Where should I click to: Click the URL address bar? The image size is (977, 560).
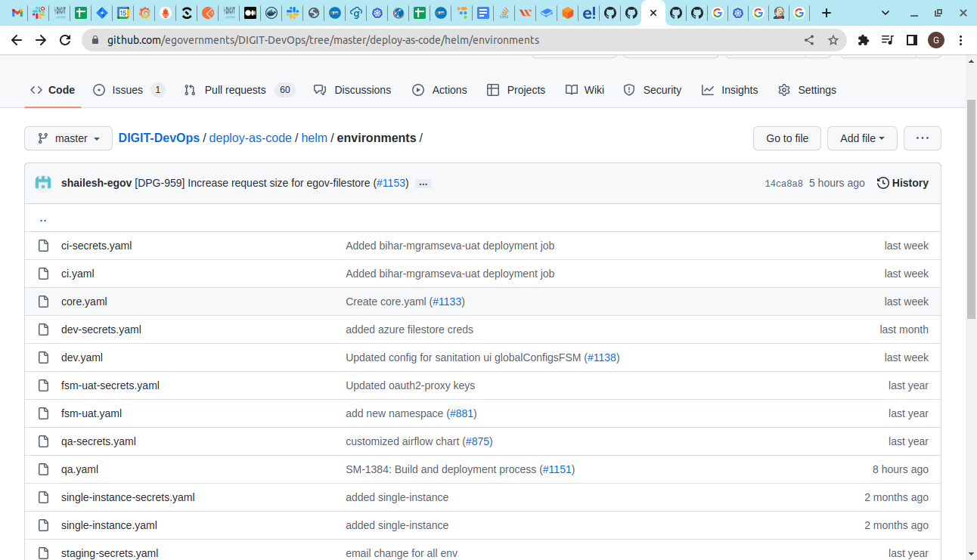tap(446, 40)
